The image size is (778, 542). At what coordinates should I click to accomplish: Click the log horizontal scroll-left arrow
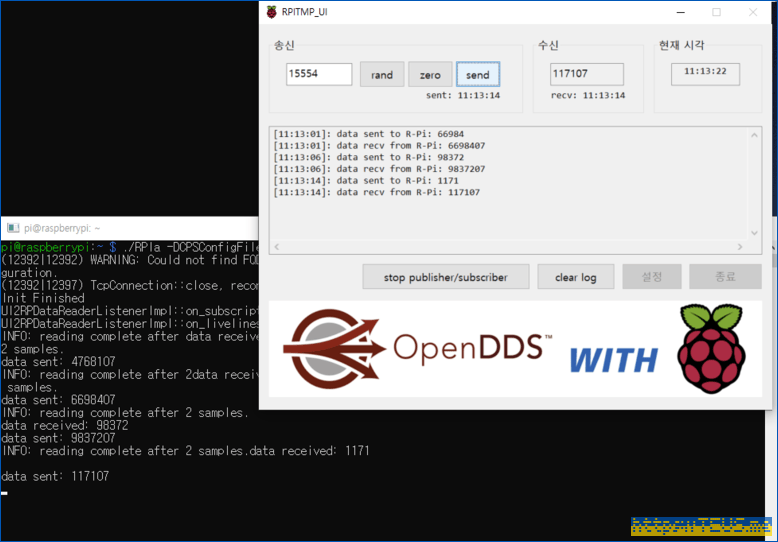point(277,247)
